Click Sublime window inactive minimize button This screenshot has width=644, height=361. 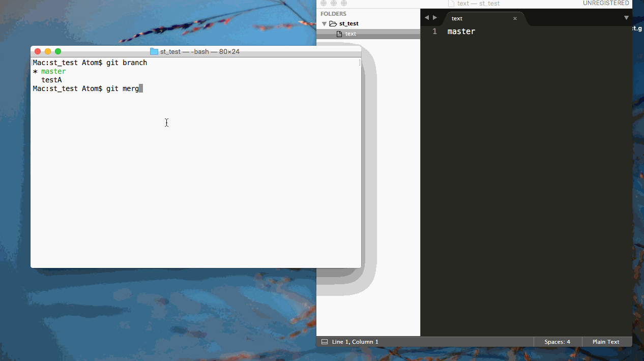pyautogui.click(x=334, y=3)
